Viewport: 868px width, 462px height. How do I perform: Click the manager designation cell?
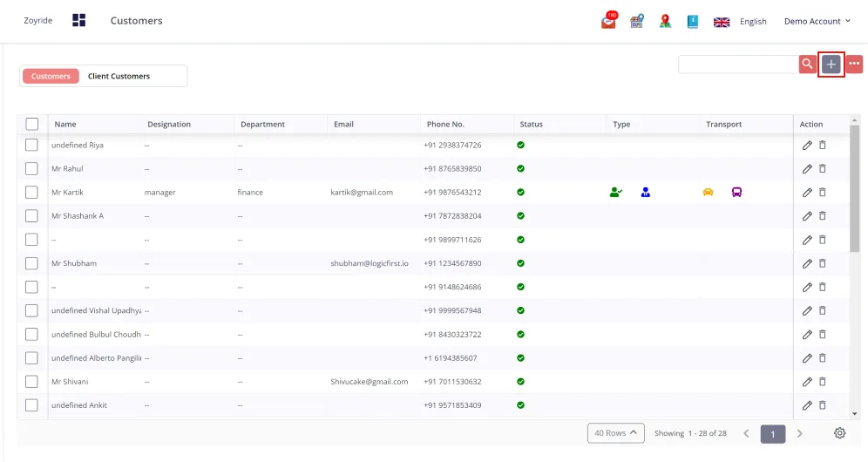pos(160,193)
